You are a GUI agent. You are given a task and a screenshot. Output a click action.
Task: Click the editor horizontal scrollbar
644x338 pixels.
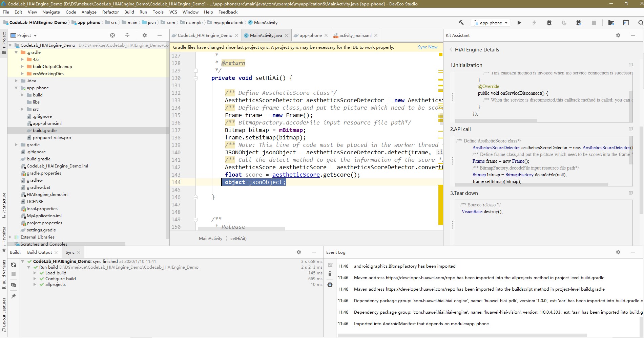coord(241,229)
